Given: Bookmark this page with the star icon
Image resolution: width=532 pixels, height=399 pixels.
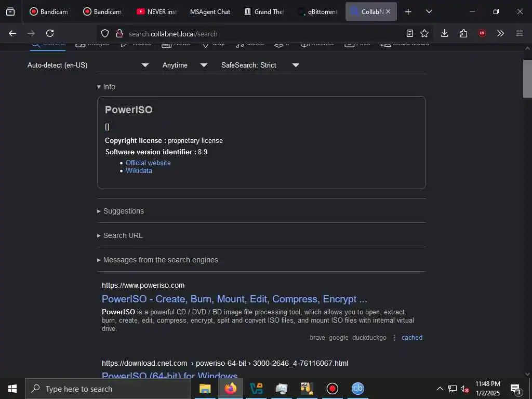Looking at the screenshot, I should 424,33.
